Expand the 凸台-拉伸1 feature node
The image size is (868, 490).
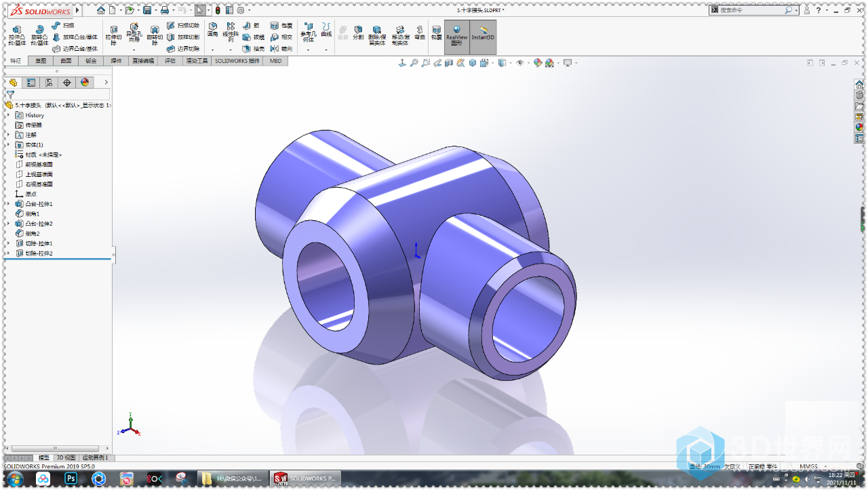coord(9,203)
